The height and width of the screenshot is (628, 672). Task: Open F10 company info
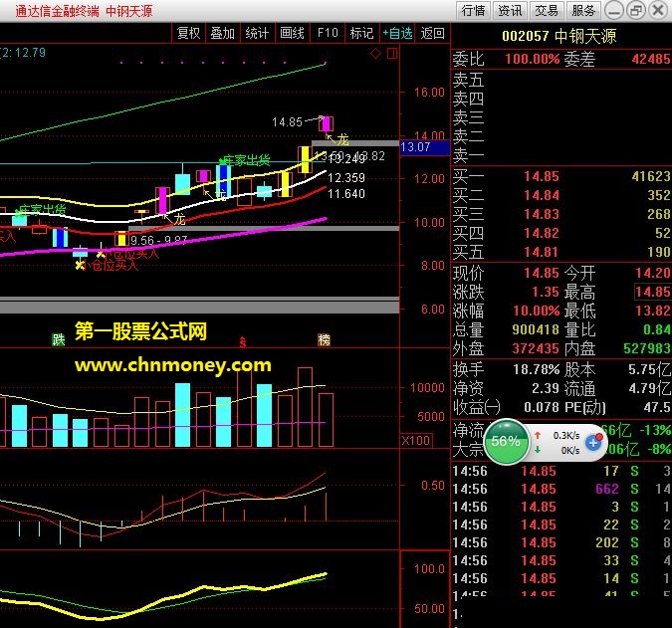(328, 33)
